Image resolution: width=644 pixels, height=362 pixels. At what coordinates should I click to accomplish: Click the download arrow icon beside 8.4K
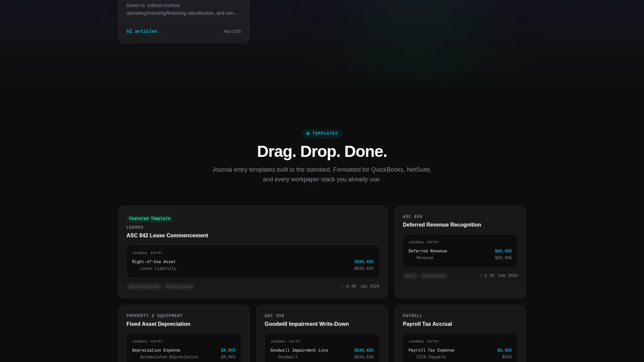click(343, 287)
